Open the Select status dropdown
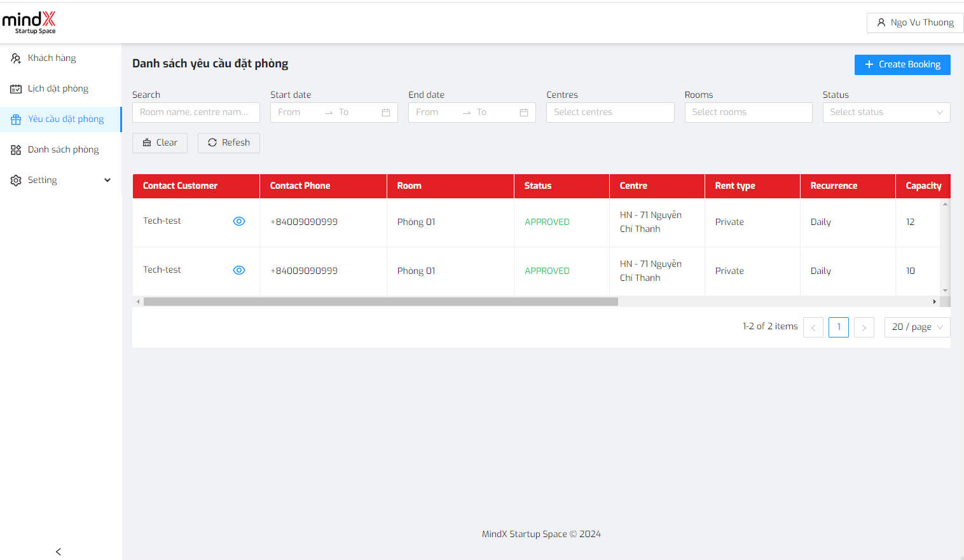964x560 pixels. [x=886, y=113]
